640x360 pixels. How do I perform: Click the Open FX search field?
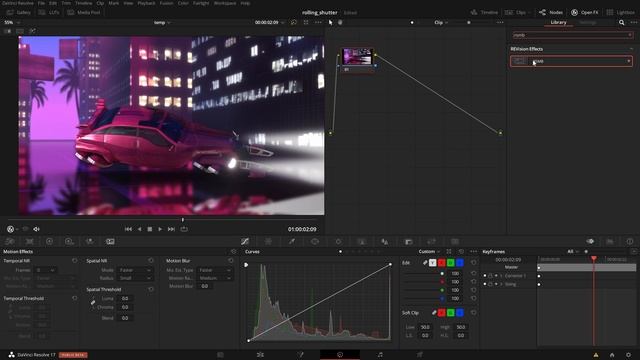pyautogui.click(x=572, y=35)
